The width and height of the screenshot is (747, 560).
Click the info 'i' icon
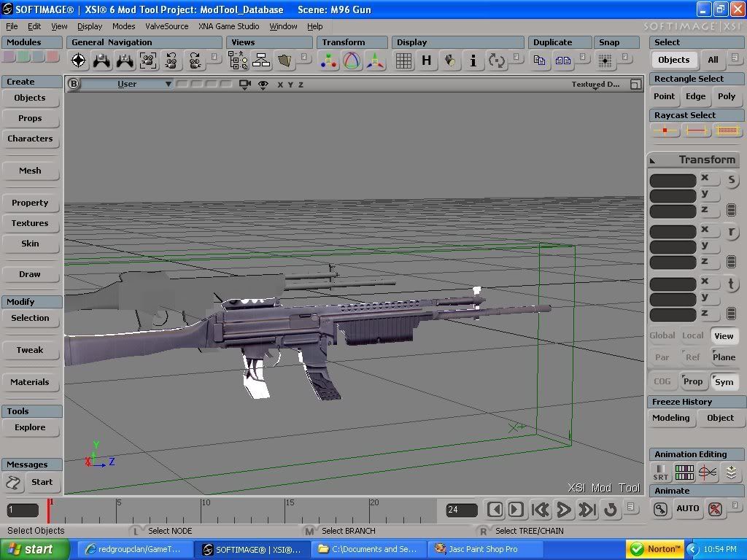pos(473,61)
